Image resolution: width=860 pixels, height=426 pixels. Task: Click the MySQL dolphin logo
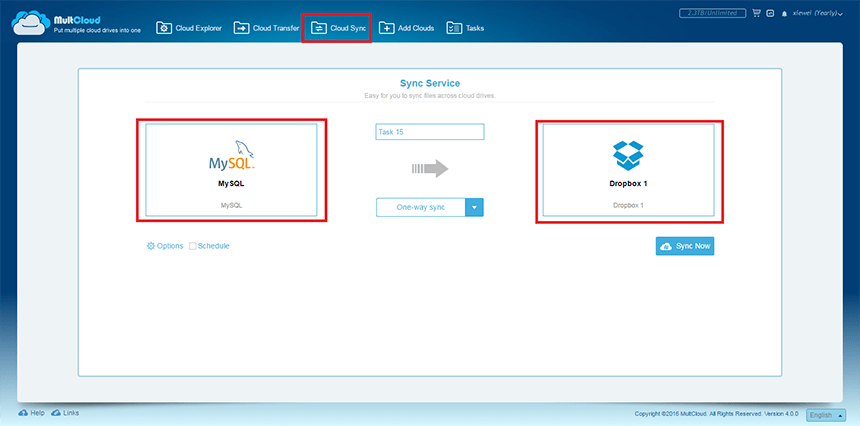coord(238,158)
